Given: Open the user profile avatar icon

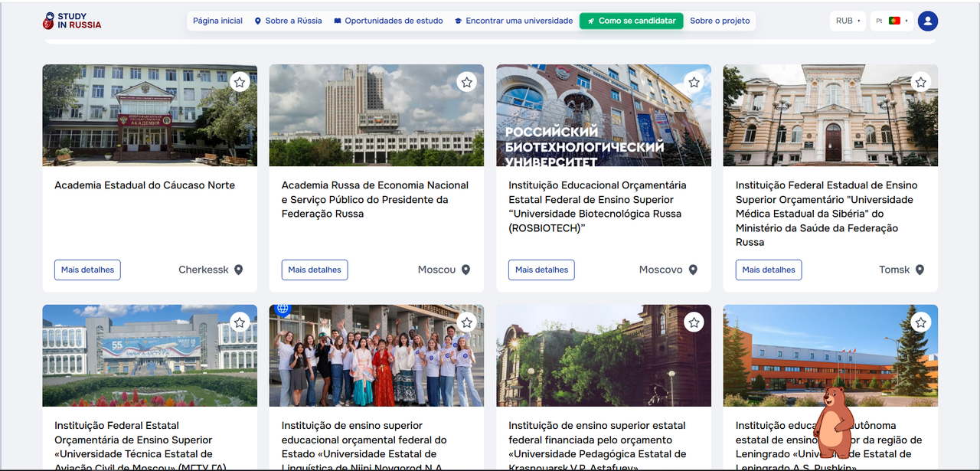Looking at the screenshot, I should pyautogui.click(x=928, y=21).
